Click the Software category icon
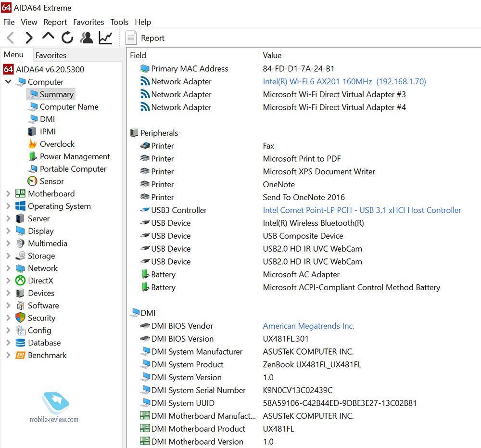The width and height of the screenshot is (481, 448). [20, 305]
